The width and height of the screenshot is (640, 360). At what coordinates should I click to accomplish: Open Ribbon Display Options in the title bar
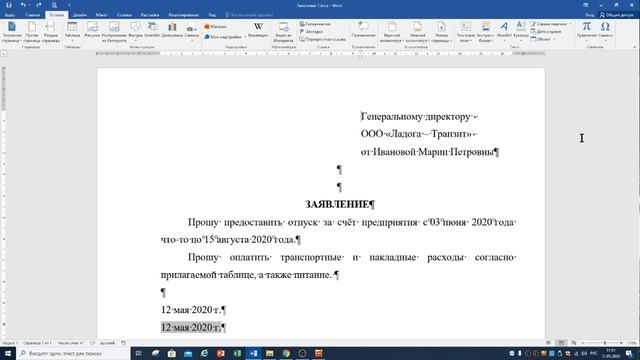586,5
